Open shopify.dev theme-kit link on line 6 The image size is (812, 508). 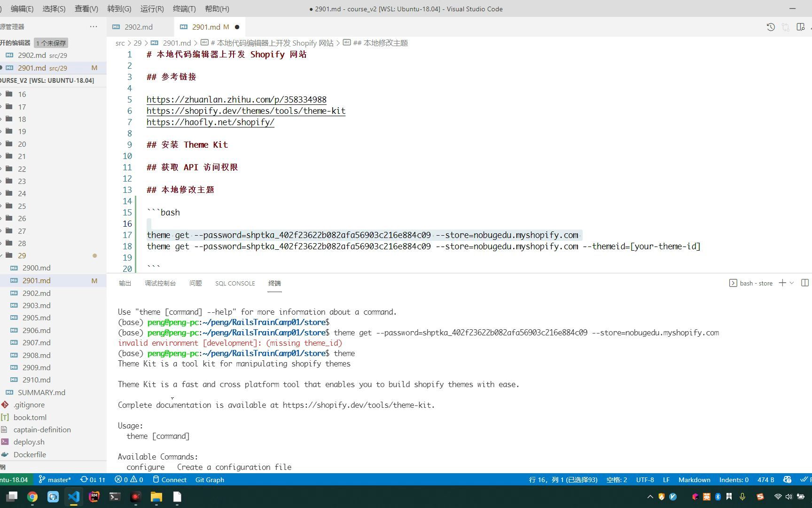[246, 111]
